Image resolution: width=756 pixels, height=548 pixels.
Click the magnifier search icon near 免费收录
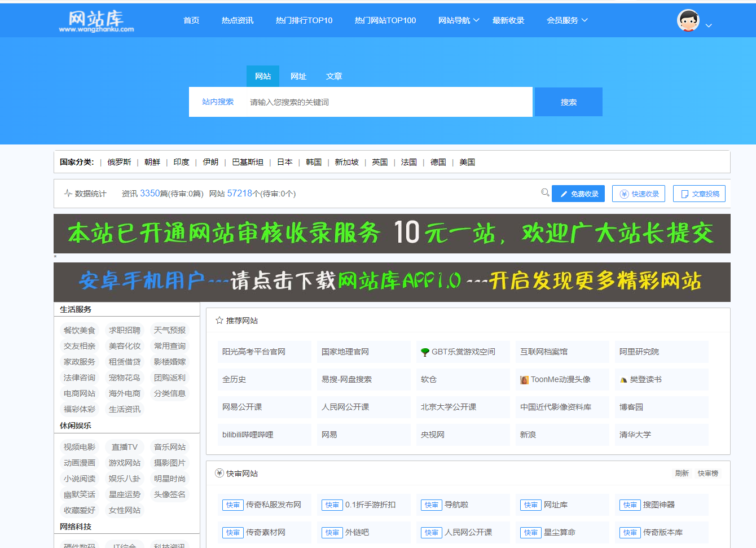(x=545, y=192)
